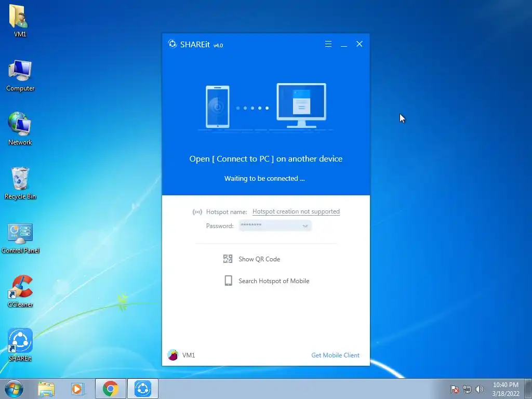Open the Windows Start menu
The image size is (532, 399).
[14, 389]
